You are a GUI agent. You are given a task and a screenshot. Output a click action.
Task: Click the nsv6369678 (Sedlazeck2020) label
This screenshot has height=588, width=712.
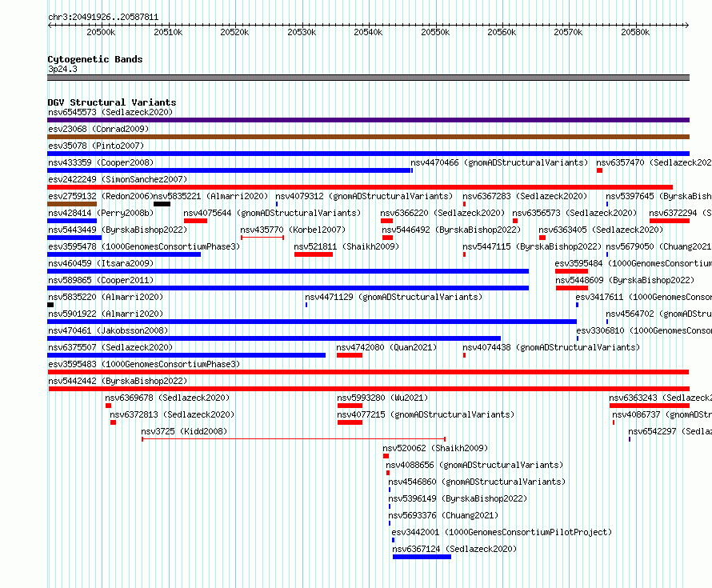click(x=167, y=398)
